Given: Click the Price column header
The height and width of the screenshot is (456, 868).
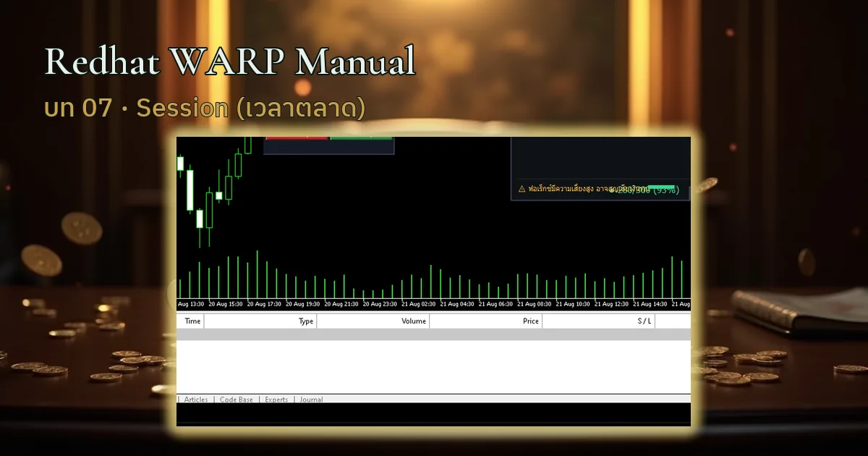Looking at the screenshot, I should (x=486, y=321).
